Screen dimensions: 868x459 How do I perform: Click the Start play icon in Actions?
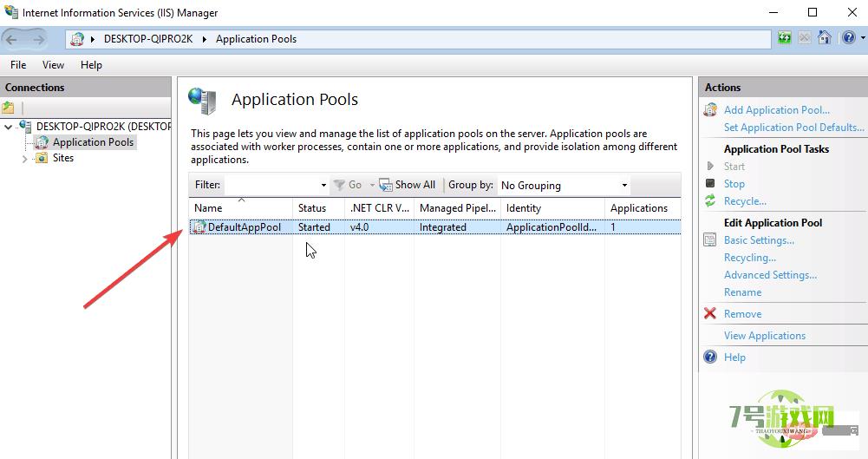click(710, 166)
